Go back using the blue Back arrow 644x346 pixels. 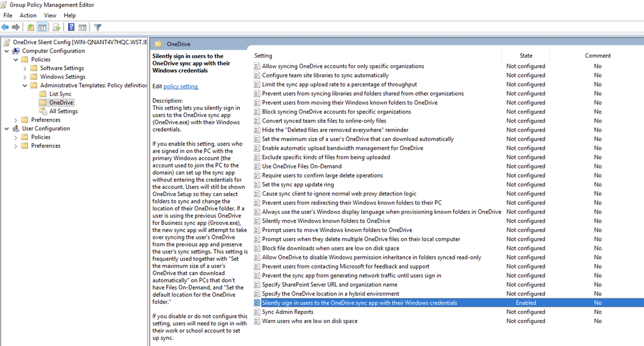[x=5, y=27]
